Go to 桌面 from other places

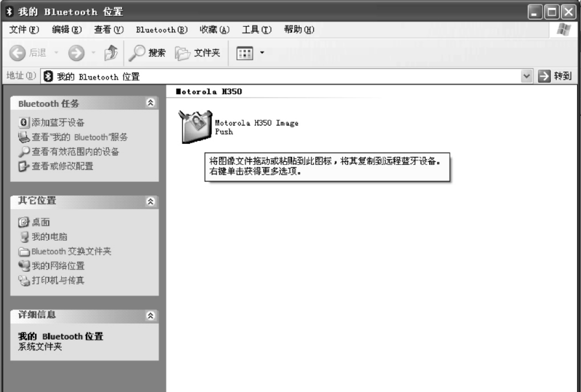click(41, 222)
